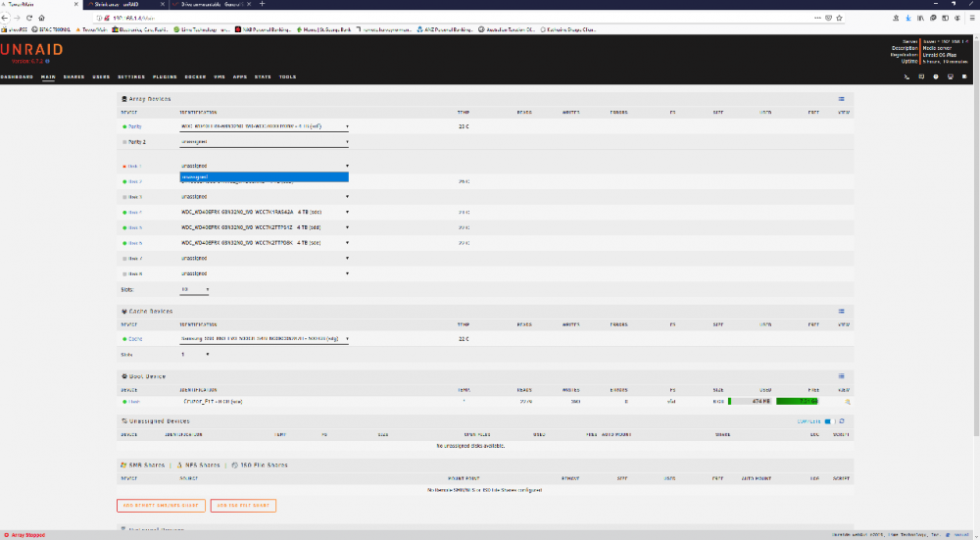This screenshot has height=540, width=980.
Task: Click the Array Devices view toggle icon
Action: pyautogui.click(x=841, y=99)
